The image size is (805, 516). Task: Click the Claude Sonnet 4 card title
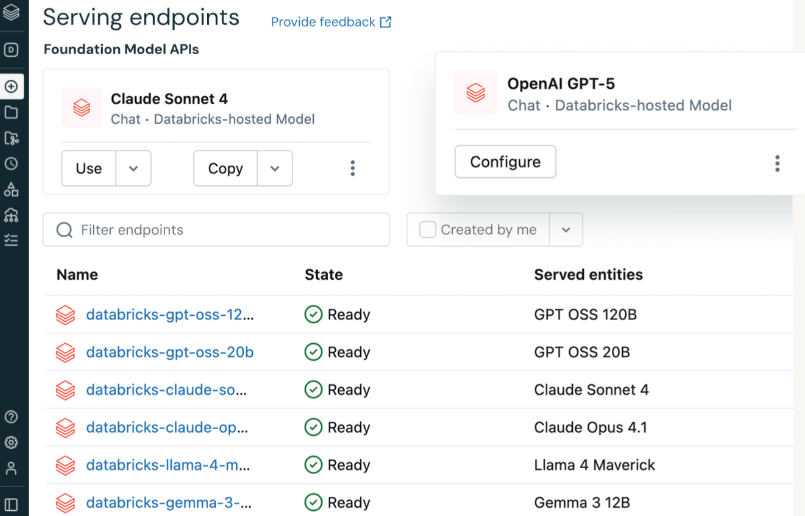[169, 99]
